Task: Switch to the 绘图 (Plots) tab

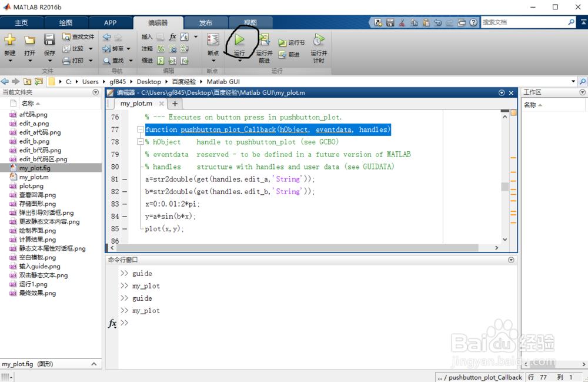Action: click(x=66, y=23)
